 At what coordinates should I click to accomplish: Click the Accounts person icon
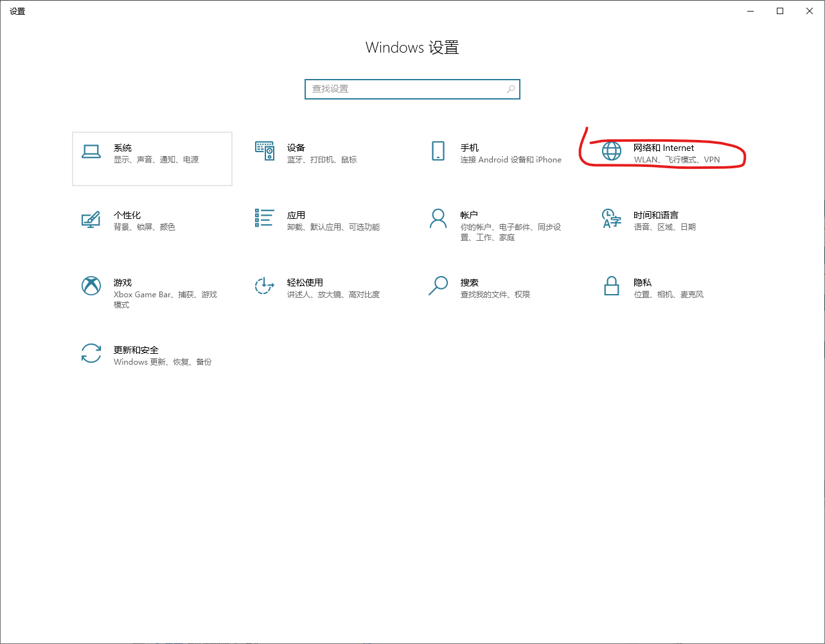(x=438, y=218)
